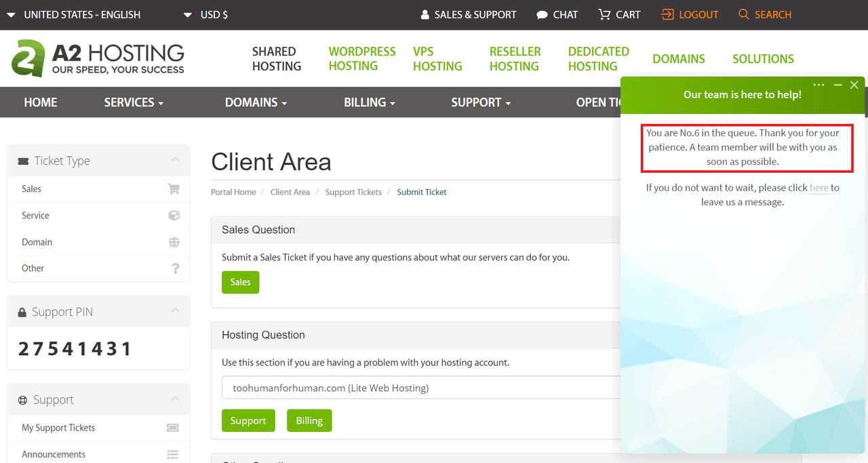Open the Solutions menu
868x463 pixels.
(763, 59)
